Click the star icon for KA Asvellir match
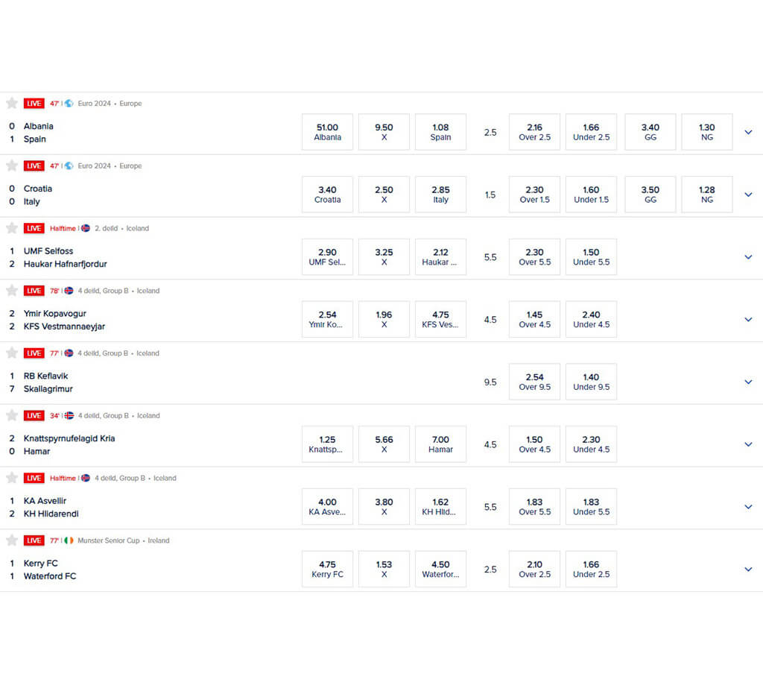763x700 pixels. click(x=12, y=478)
